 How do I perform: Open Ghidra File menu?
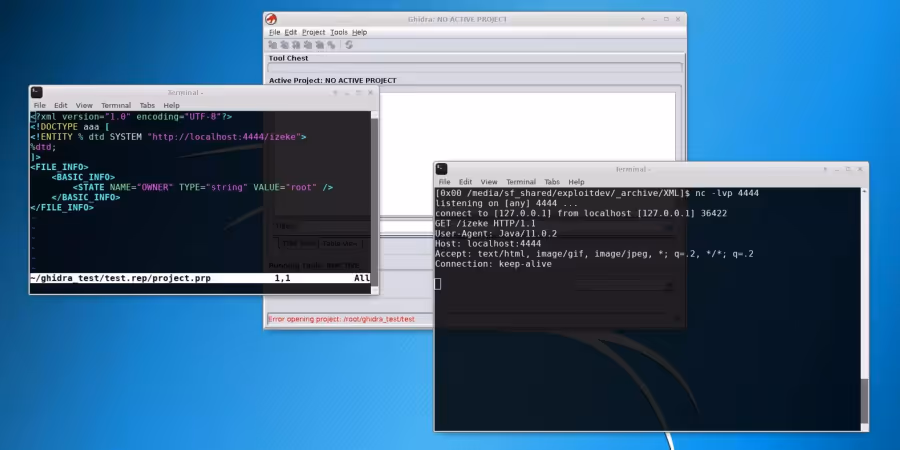[x=274, y=32]
